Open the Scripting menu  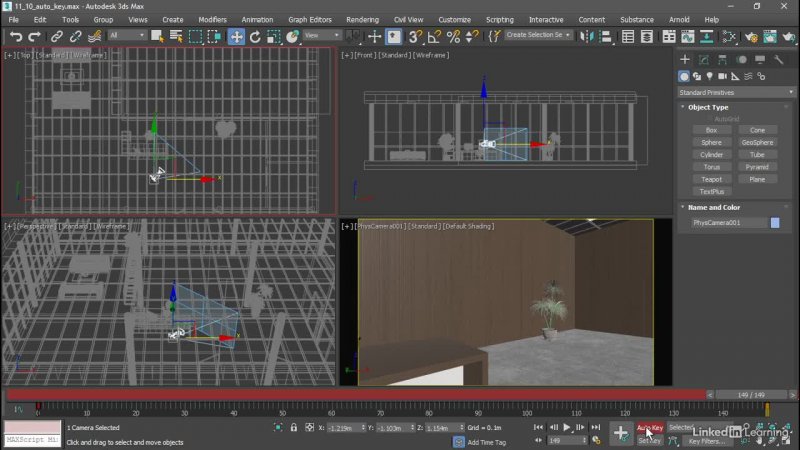coord(499,19)
